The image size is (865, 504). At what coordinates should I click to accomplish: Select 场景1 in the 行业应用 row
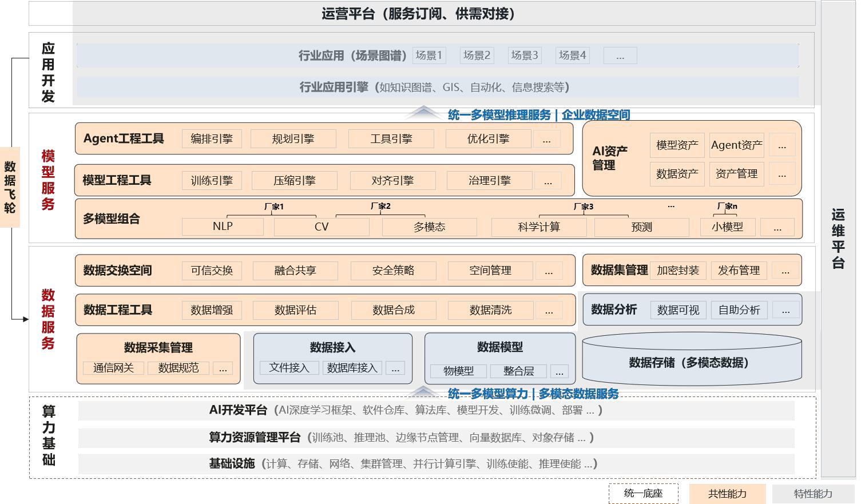[x=428, y=55]
